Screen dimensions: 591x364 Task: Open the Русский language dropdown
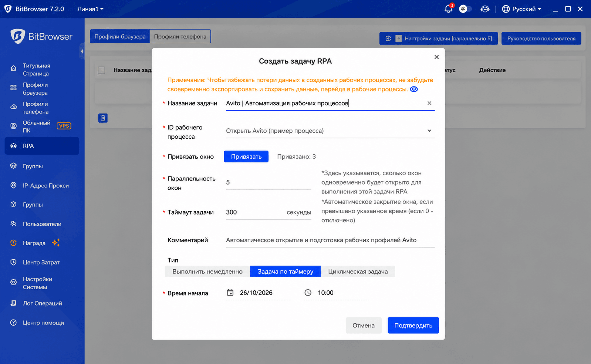521,9
